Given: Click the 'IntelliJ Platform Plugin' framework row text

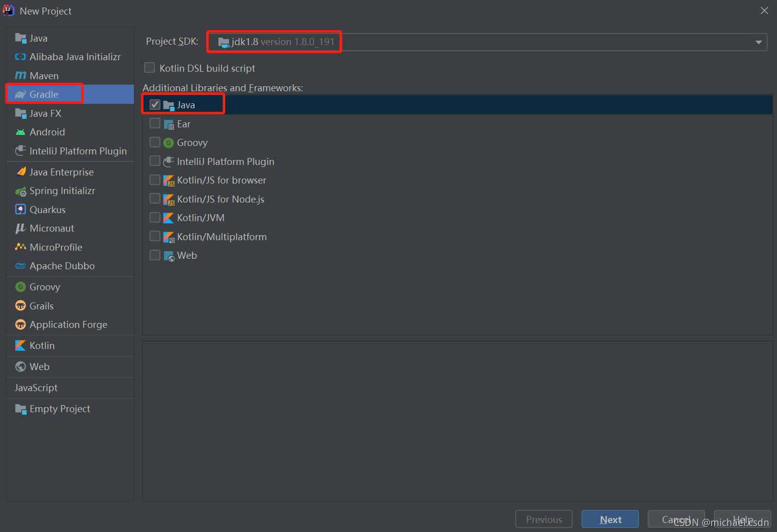Looking at the screenshot, I should [x=226, y=161].
